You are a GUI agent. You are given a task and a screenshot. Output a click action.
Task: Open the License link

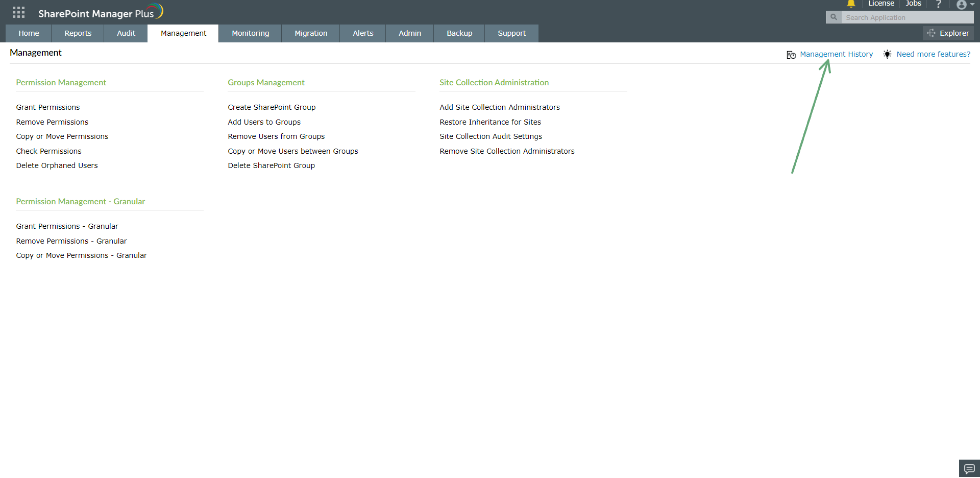pos(881,4)
